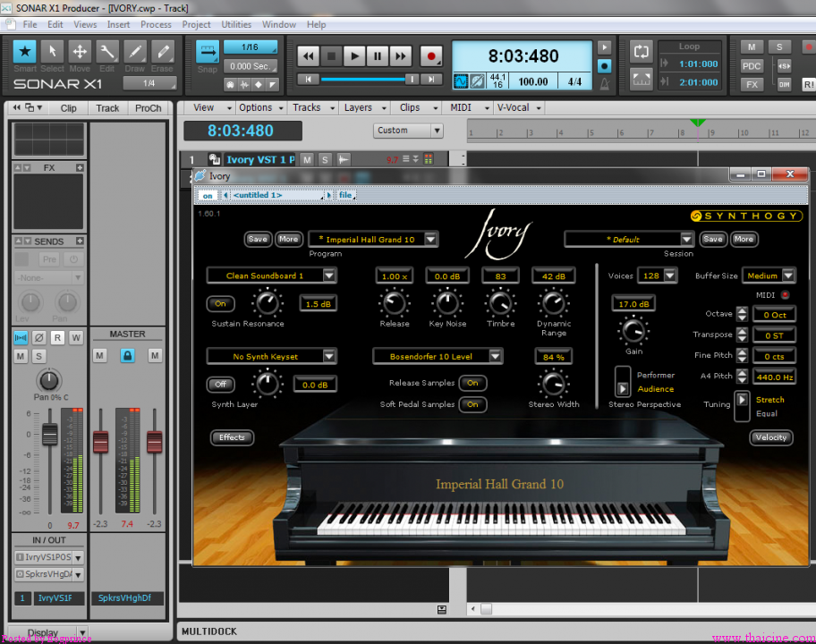Screen dimensions: 816x644
Task: Choose the Select arrow tool
Action: click(x=52, y=52)
